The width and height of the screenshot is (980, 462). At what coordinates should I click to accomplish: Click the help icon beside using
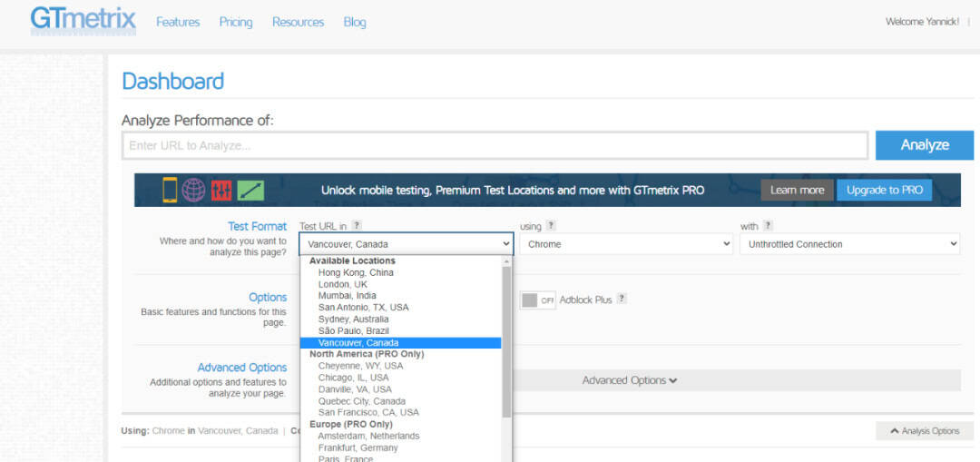[x=551, y=226]
